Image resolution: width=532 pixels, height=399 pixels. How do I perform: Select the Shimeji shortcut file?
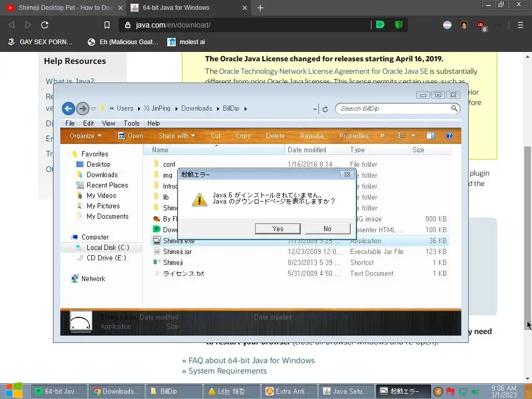300,262
